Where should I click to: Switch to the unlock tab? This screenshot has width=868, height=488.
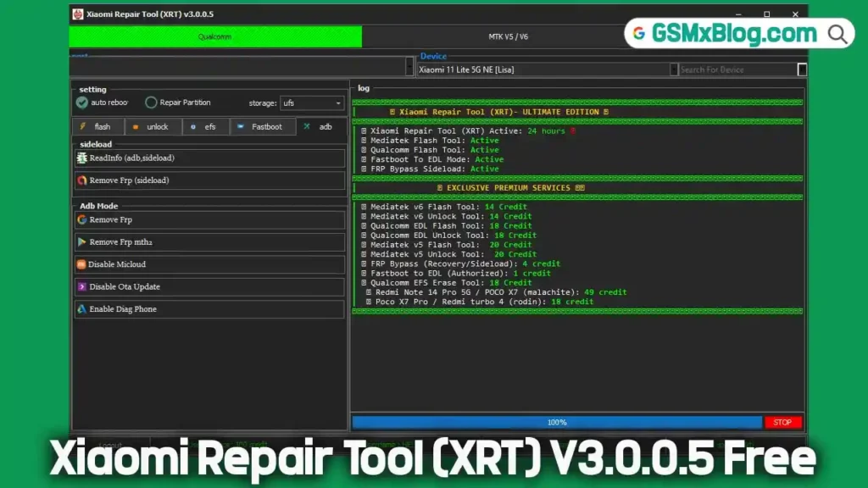pyautogui.click(x=153, y=127)
